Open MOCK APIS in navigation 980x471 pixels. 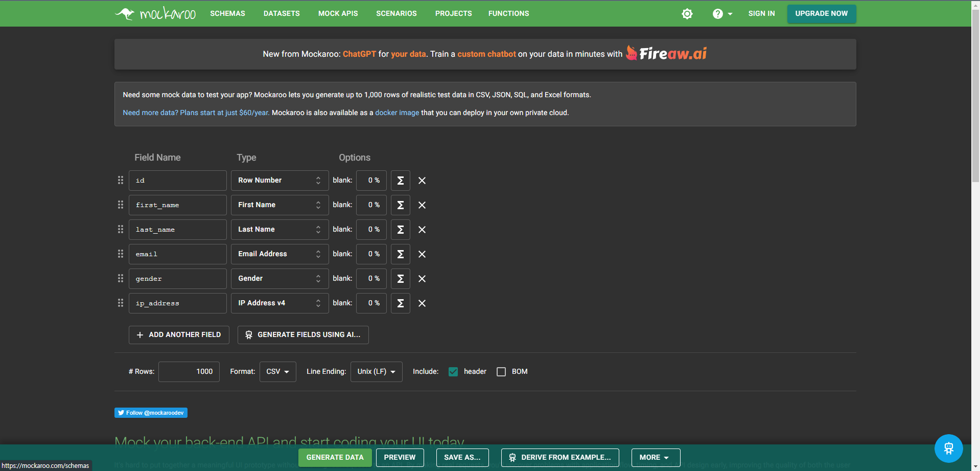click(338, 13)
